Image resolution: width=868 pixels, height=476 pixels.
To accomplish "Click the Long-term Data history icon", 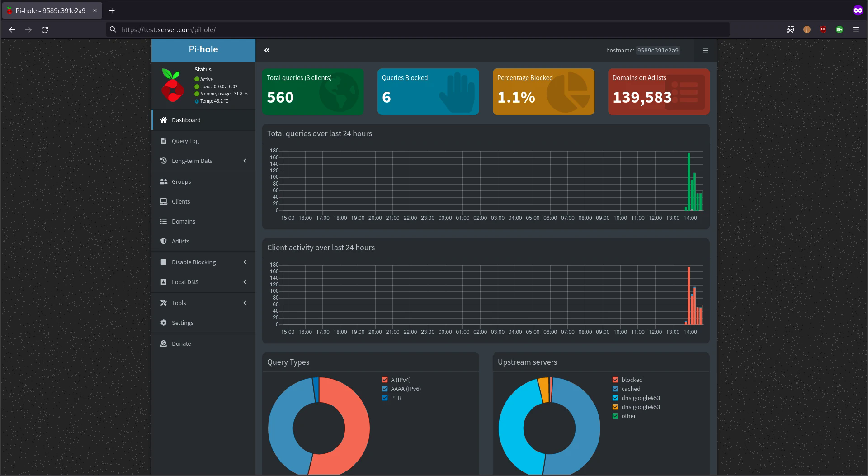I will point(164,161).
